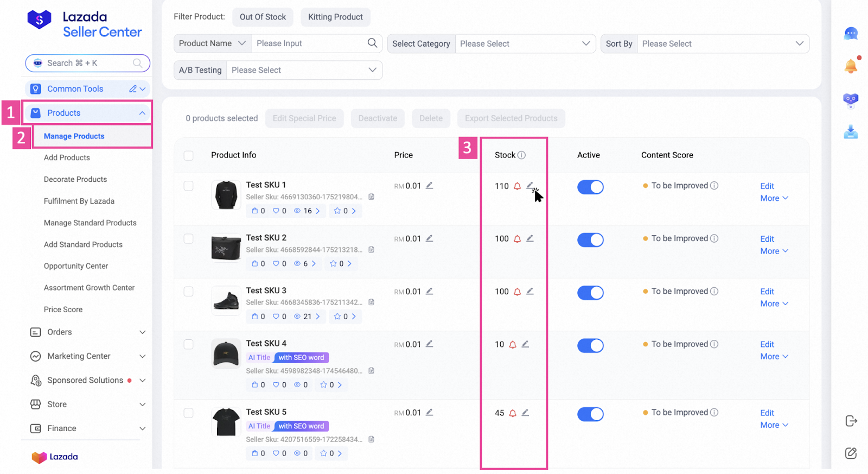Toggle Active switch for Test SKU 3
868x474 pixels.
click(590, 293)
